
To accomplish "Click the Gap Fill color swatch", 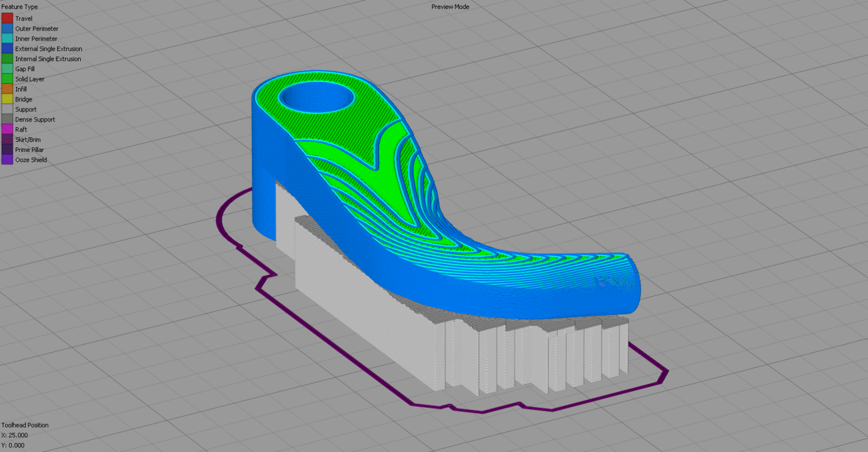I will [x=7, y=69].
